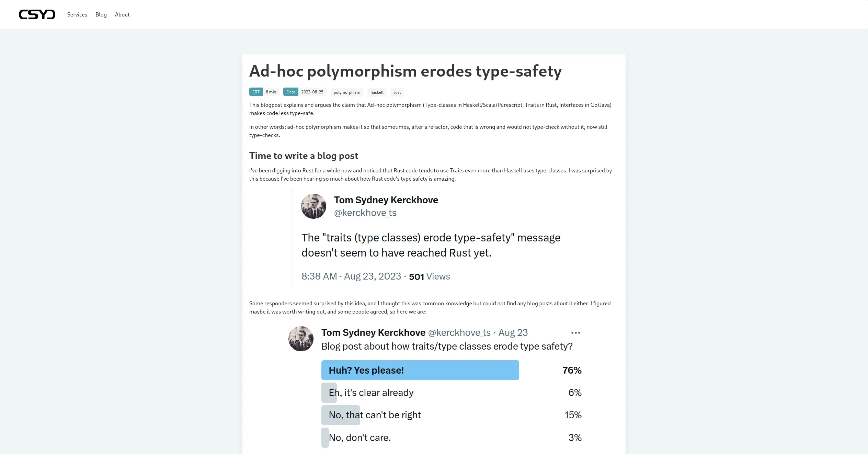Open the About page

click(122, 14)
